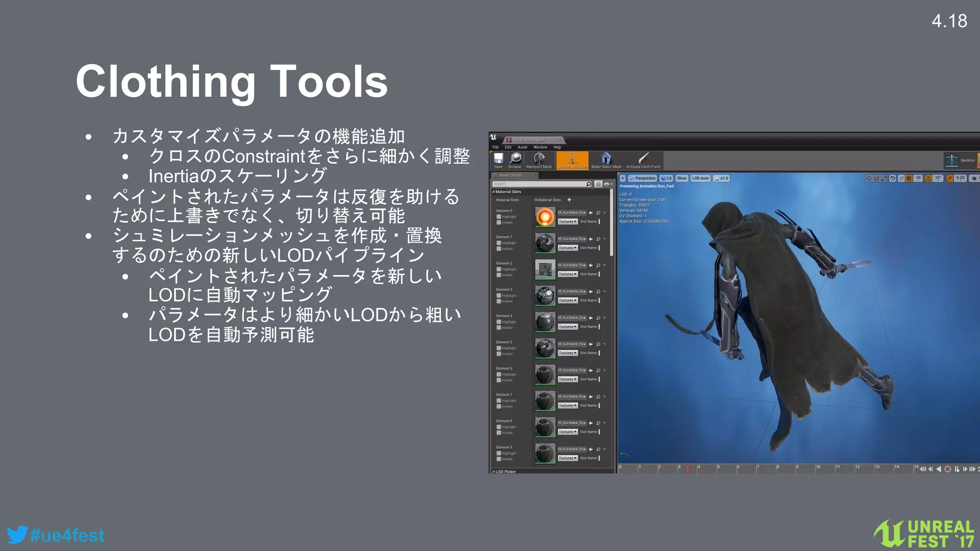Select the scale gizmo mode
This screenshot has width=980, height=551.
coord(884,178)
